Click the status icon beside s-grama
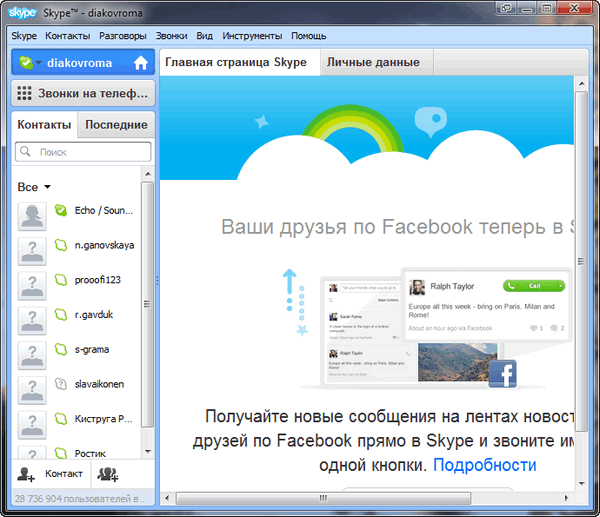Image resolution: width=600 pixels, height=517 pixels. [61, 349]
